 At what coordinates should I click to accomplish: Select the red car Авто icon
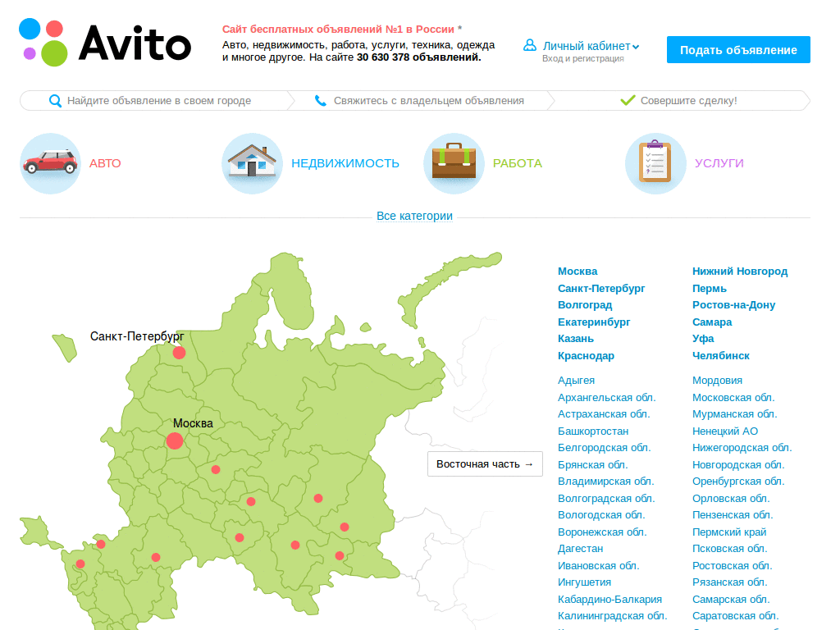(x=50, y=162)
